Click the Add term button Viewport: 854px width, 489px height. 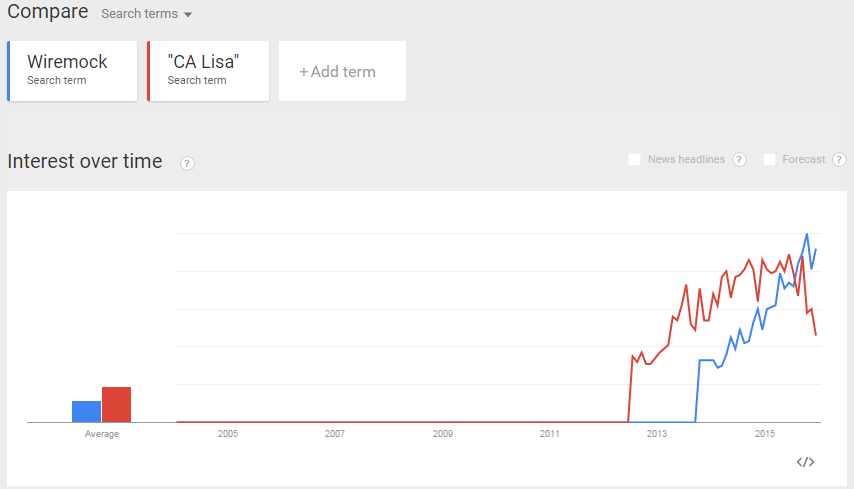click(342, 71)
